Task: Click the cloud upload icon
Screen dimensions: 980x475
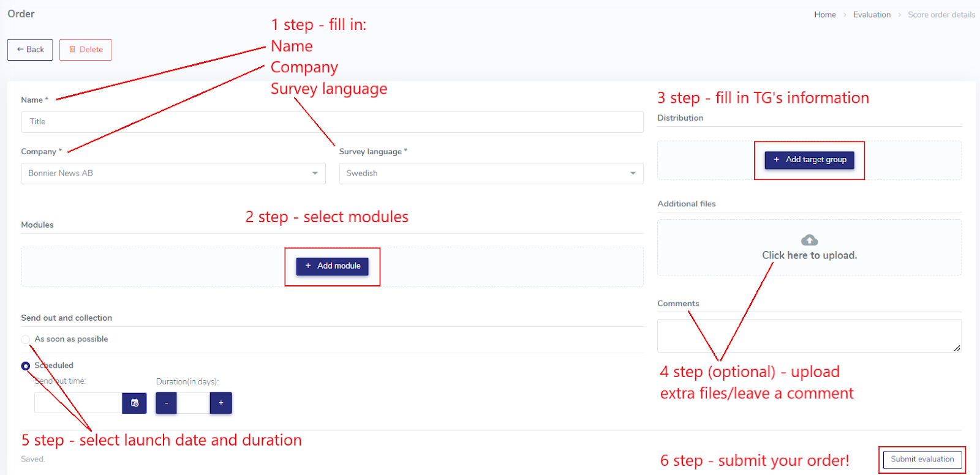Action: coord(809,240)
